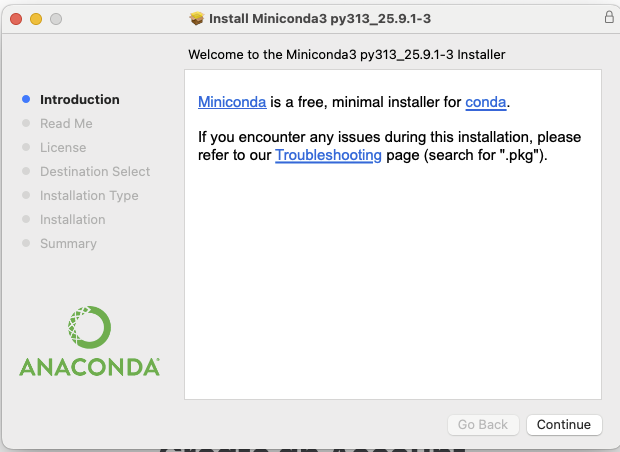Open the Troubleshooting page link
Image resolution: width=620 pixels, height=452 pixels.
tap(328, 155)
